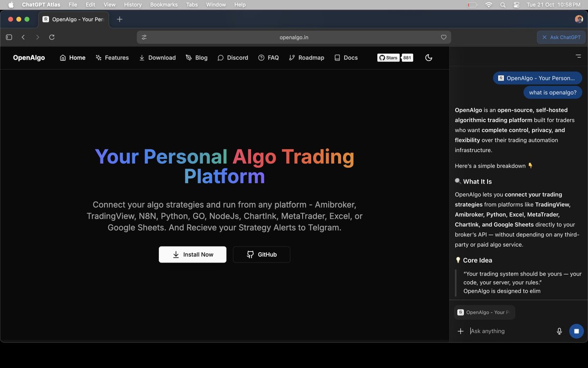Click the "what is openalgo?" message bubble
Image resolution: width=588 pixels, height=368 pixels.
553,92
